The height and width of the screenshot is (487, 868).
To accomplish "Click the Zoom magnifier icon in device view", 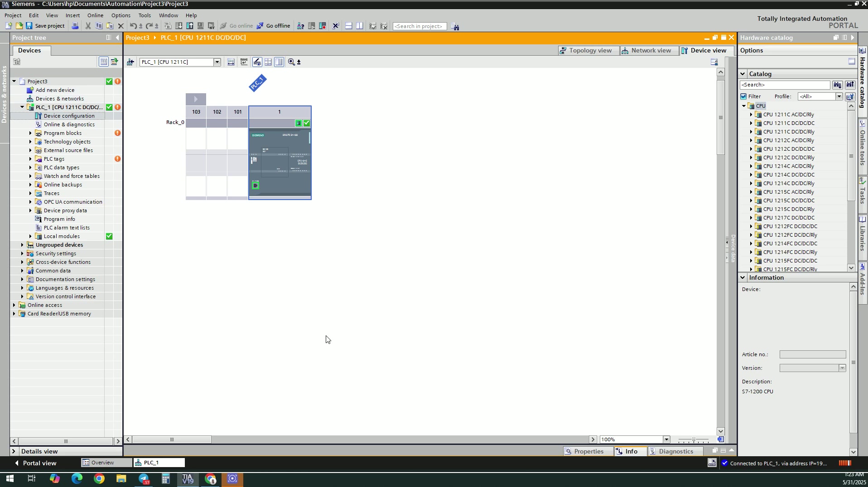I will tap(291, 62).
